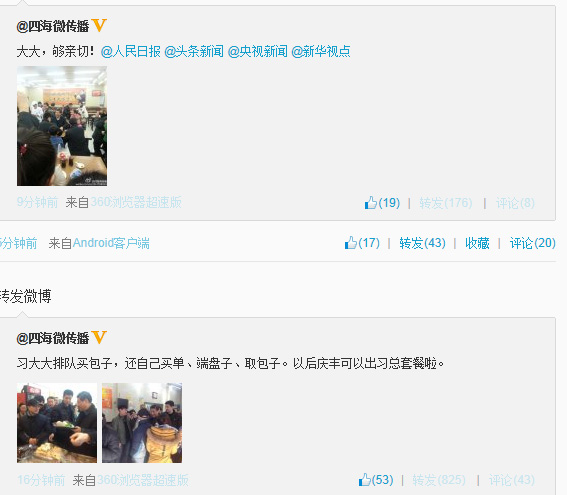Click verified V badge on lower 四海微传播 post
This screenshot has width=567, height=495.
tap(99, 337)
